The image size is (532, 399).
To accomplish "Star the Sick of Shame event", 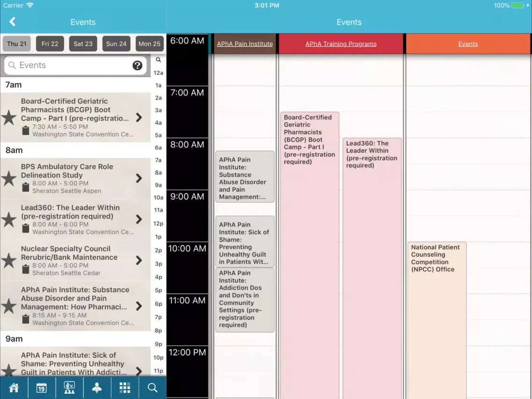I will click(9, 370).
